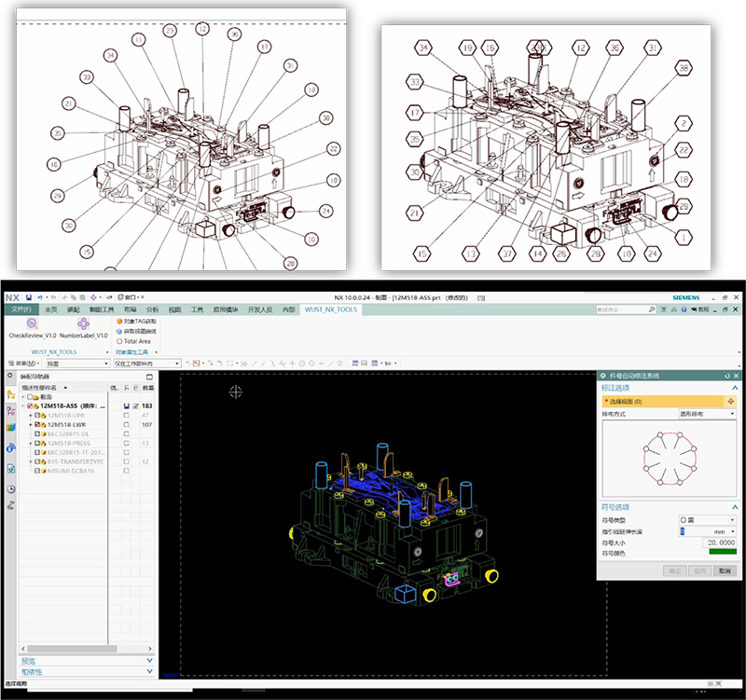Switch to the 工具 ribbon tab
This screenshot has width=746, height=700.
197,309
